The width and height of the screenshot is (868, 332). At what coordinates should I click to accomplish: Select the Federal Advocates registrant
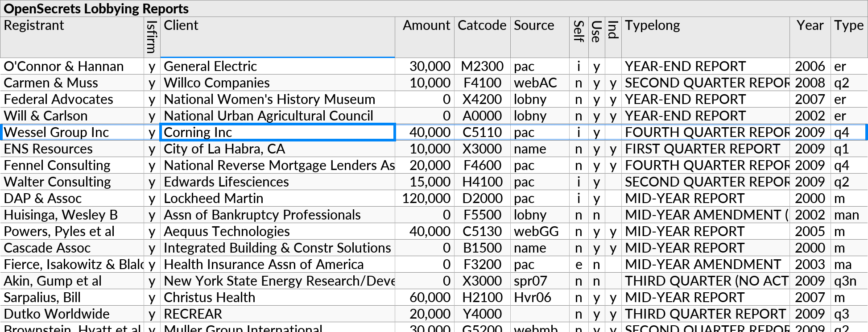pyautogui.click(x=72, y=99)
